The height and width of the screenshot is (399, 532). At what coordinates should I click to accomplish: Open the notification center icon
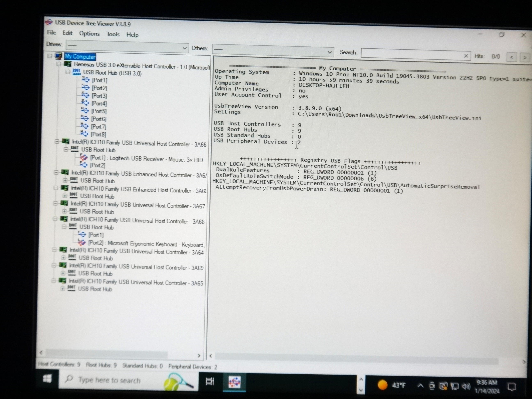pos(512,387)
